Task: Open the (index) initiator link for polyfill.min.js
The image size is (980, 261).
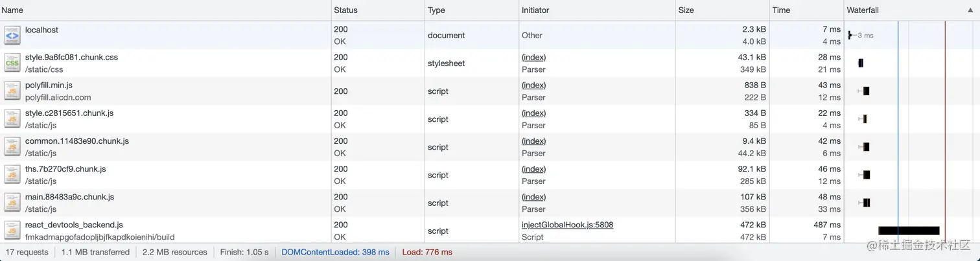Action: pos(533,85)
